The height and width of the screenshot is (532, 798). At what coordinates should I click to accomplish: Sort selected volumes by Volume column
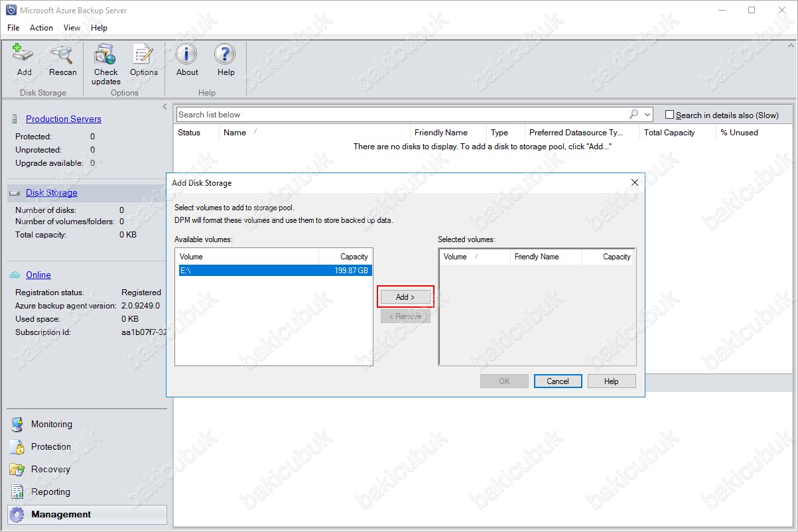(x=474, y=257)
